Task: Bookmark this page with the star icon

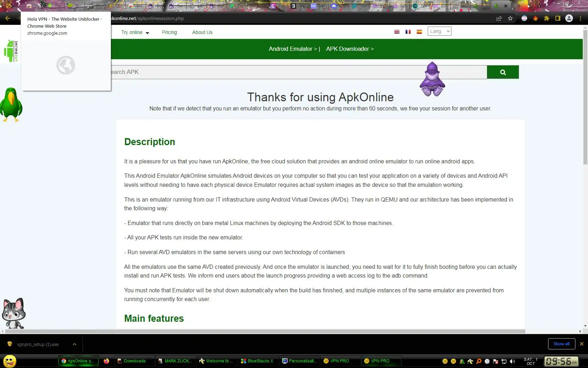Action: pyautogui.click(x=510, y=19)
